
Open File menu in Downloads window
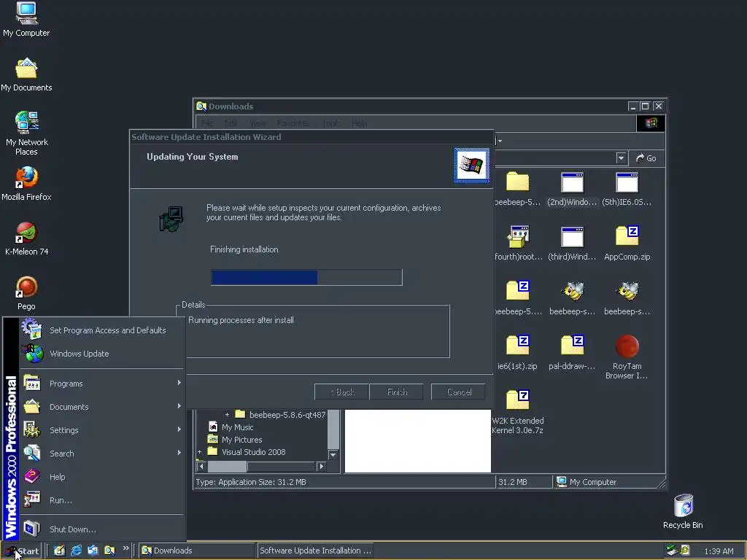pyautogui.click(x=207, y=123)
